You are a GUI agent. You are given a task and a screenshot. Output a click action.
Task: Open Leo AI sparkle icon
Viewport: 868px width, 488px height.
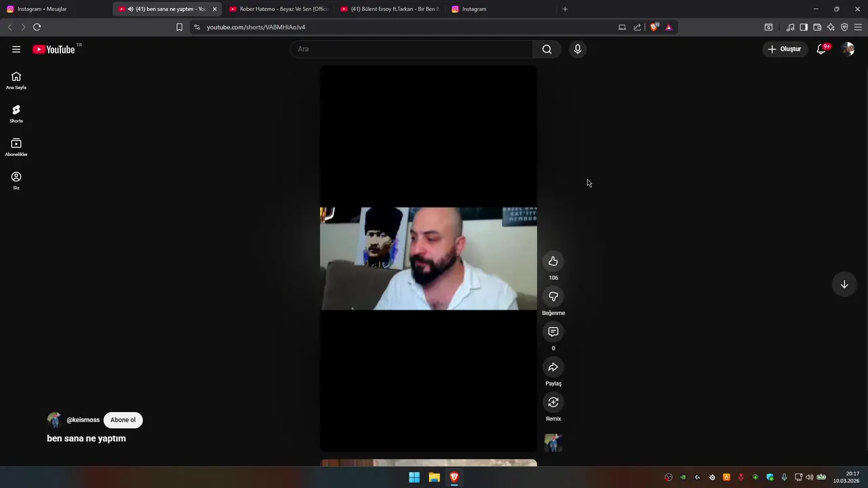[x=831, y=27]
